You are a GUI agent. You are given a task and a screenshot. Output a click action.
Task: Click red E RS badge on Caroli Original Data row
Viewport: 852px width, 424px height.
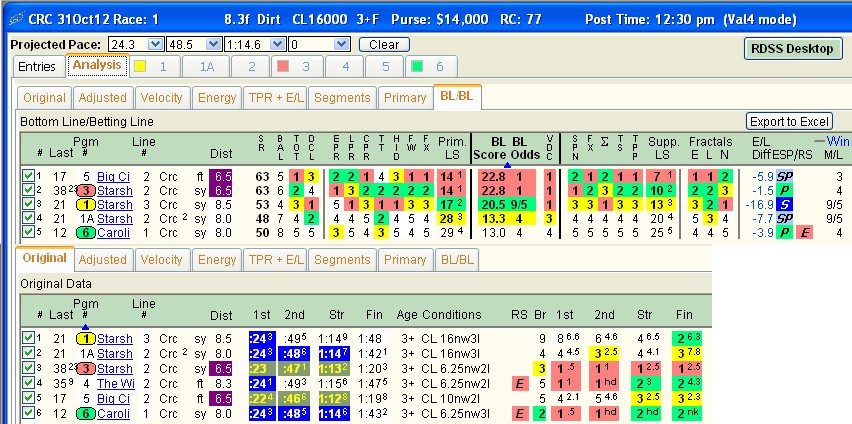[519, 414]
